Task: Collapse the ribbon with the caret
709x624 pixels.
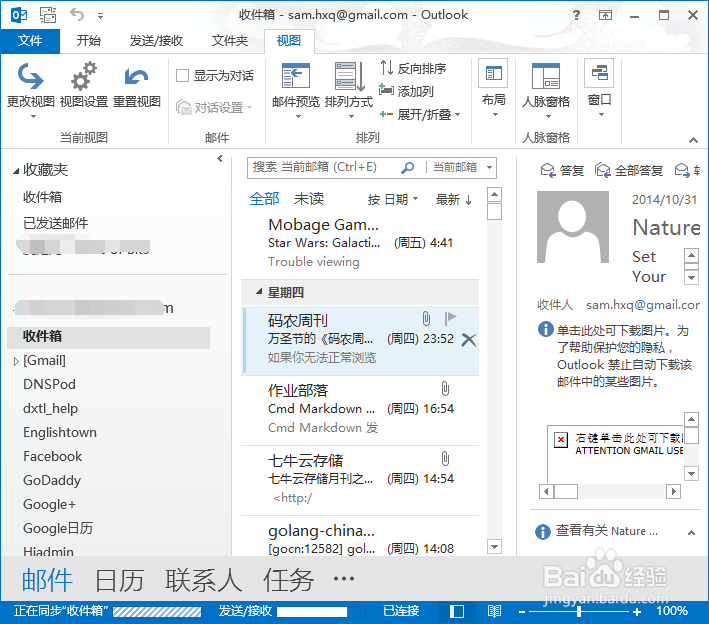Action: (x=693, y=140)
